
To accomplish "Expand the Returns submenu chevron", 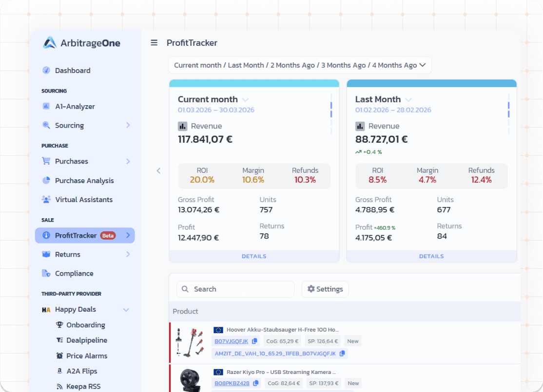I will (x=128, y=254).
